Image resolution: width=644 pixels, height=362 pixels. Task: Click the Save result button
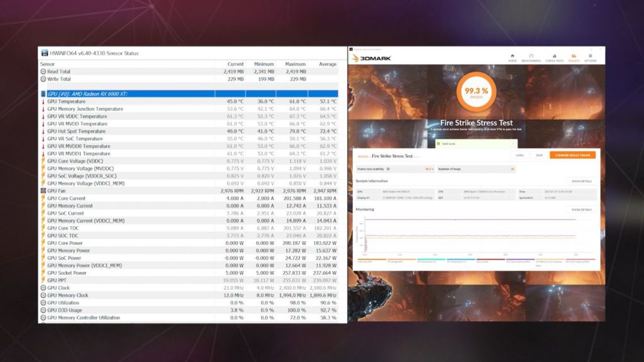click(x=539, y=155)
